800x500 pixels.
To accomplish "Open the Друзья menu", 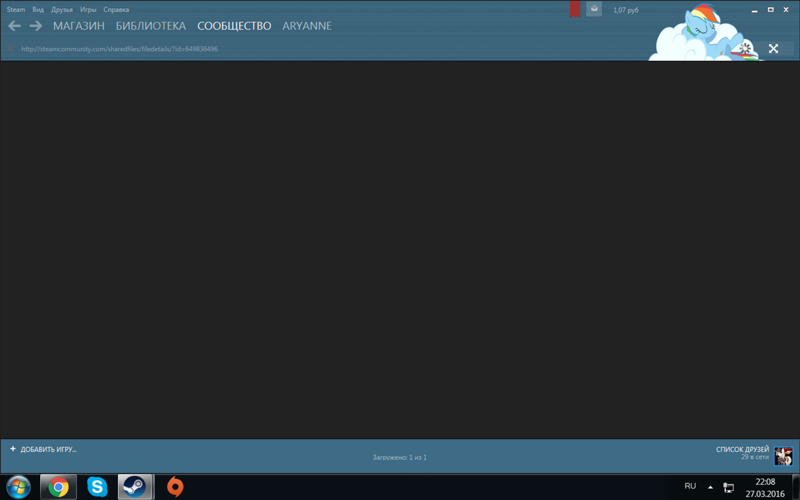I will (x=62, y=9).
